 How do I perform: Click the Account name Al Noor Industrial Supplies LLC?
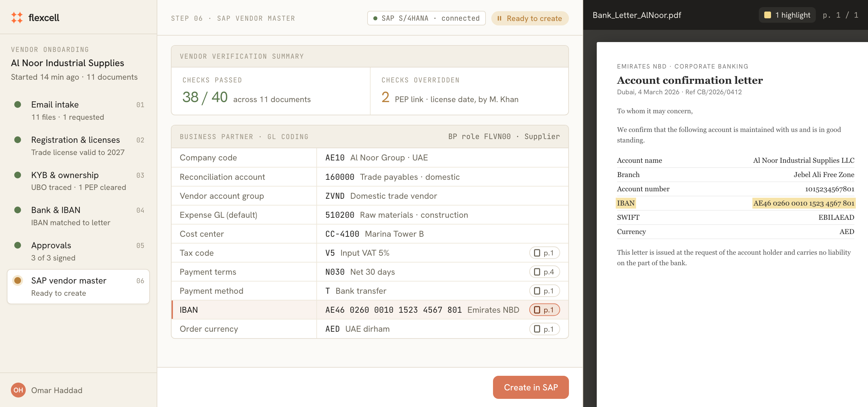[804, 160]
